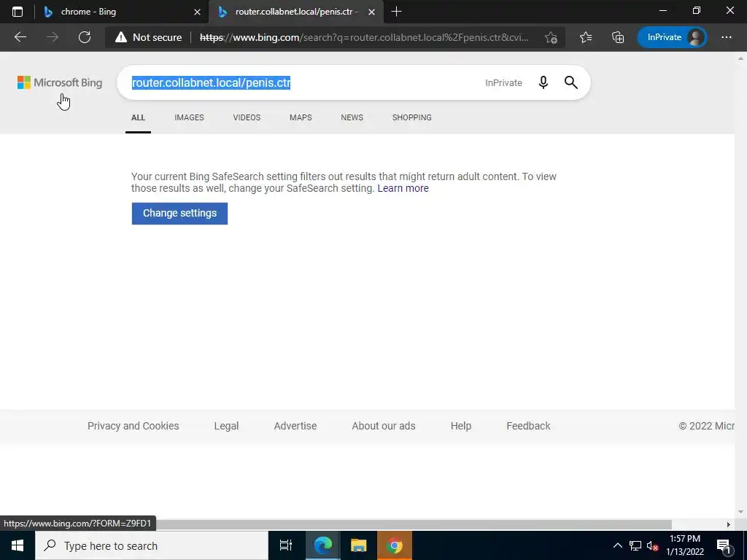Click the vertical scrollbar down arrow

tap(740, 512)
